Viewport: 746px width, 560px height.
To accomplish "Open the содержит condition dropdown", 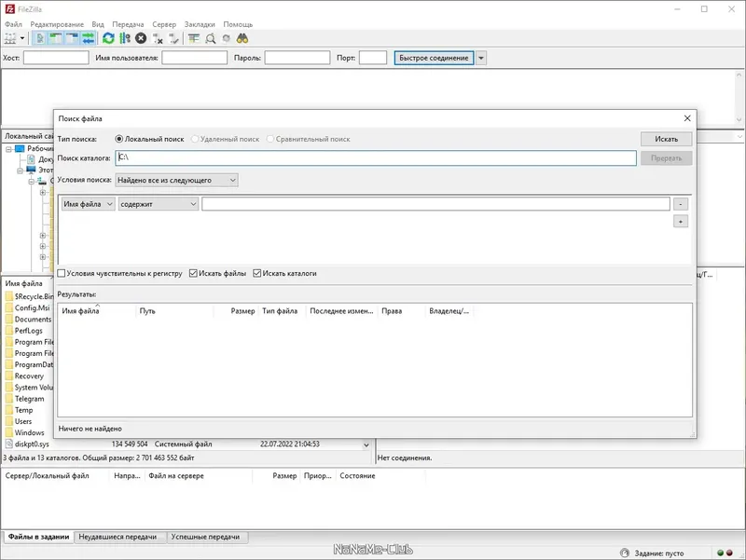I will [x=159, y=204].
